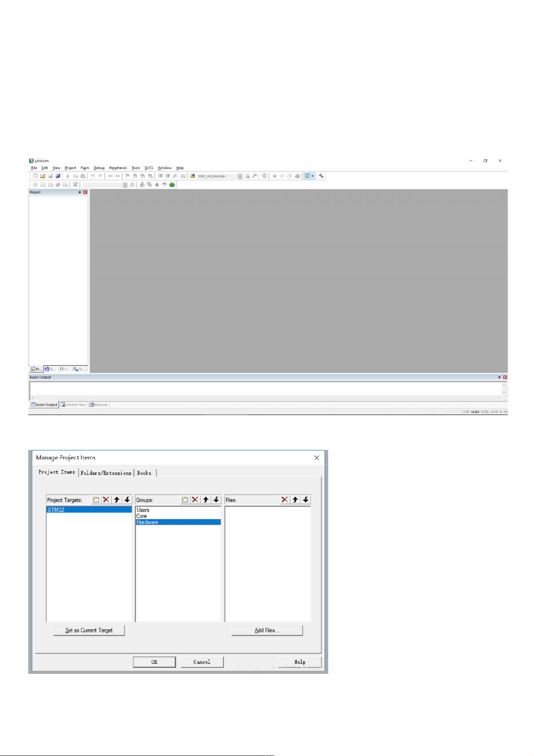Switch to Find In Files tab
534x756 pixels.
click(x=73, y=405)
